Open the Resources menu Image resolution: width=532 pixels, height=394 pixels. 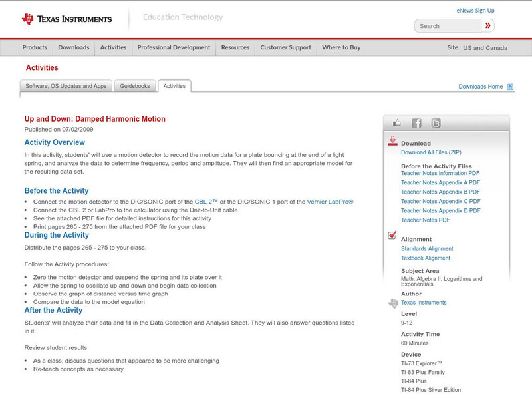coord(235,47)
